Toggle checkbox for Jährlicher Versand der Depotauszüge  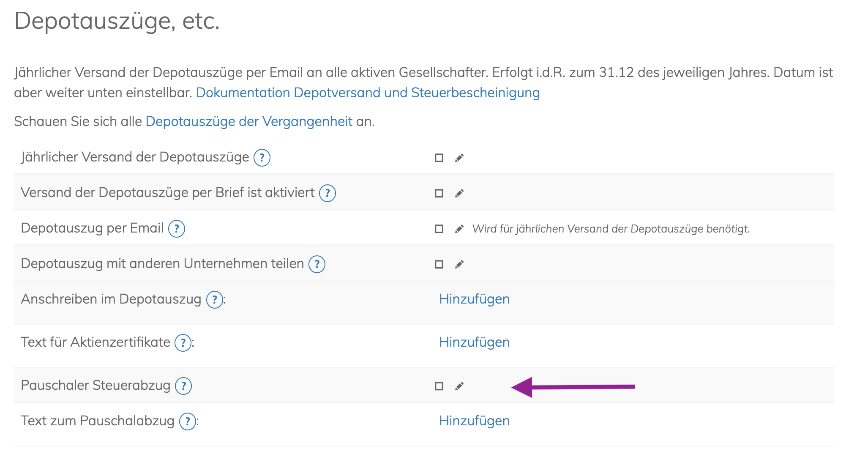(439, 158)
